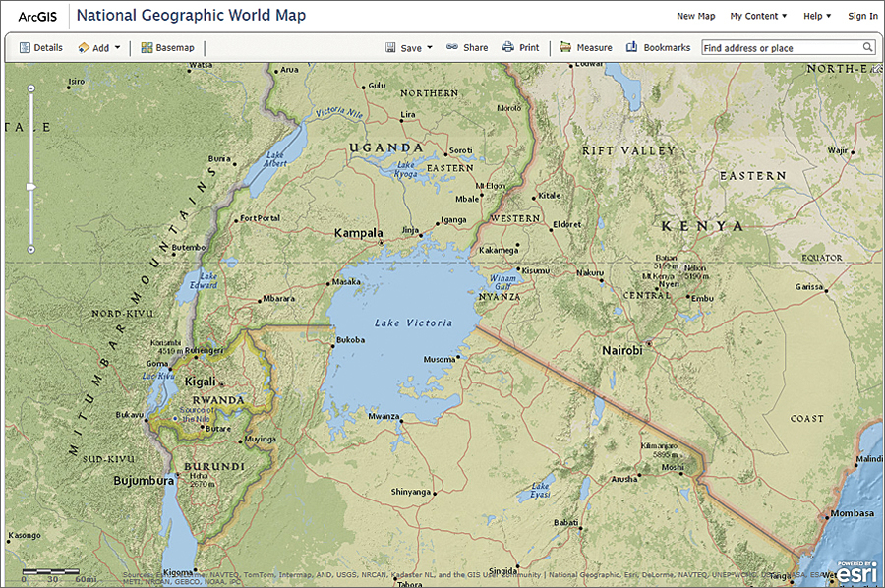Image resolution: width=885 pixels, height=588 pixels.
Task: Click the Kisumu town label
Action: (536, 270)
